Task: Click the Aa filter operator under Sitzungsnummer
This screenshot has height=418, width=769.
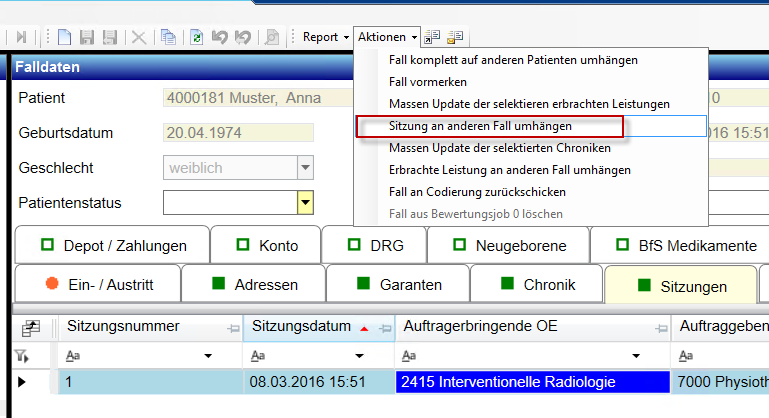Action: tap(73, 356)
